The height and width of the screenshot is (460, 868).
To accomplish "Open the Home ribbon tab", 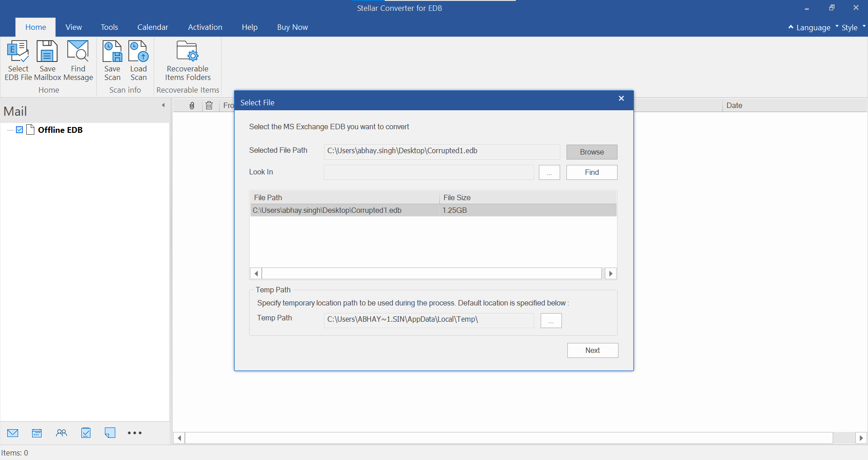I will [x=36, y=27].
